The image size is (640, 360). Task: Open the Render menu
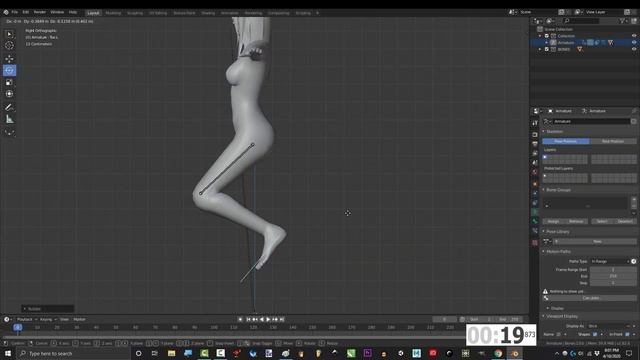click(x=40, y=12)
